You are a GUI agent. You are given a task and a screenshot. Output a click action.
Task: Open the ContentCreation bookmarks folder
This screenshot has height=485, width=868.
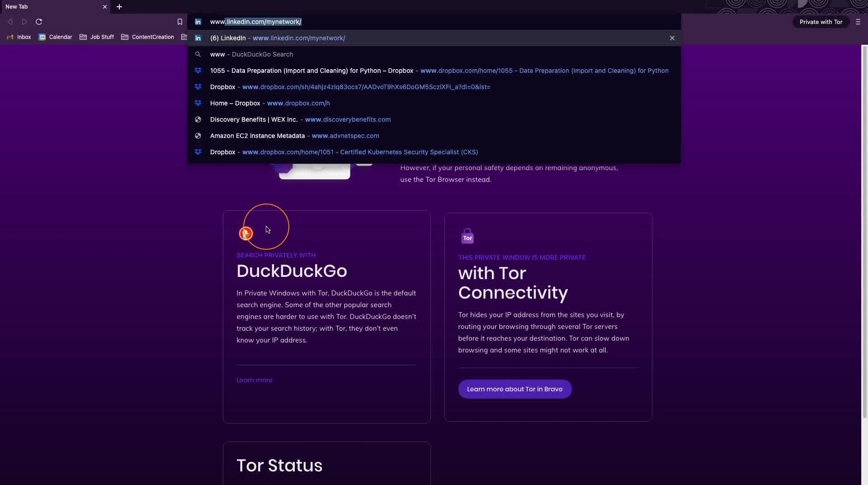tap(147, 37)
